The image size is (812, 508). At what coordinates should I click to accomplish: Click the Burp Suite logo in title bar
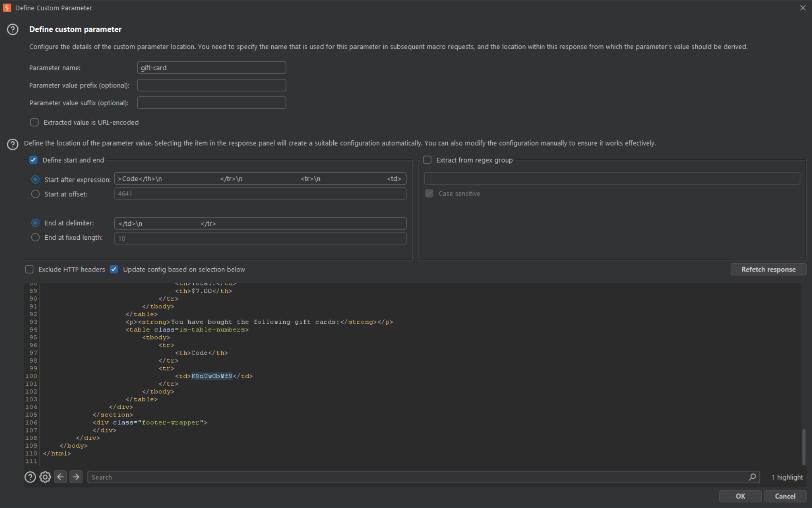coord(7,8)
